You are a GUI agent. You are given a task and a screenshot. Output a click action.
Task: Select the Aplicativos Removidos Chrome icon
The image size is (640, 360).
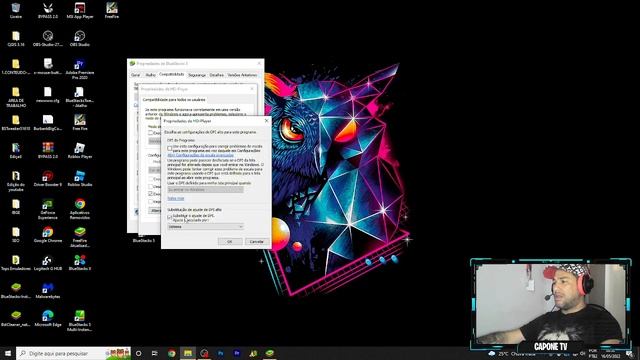point(80,209)
